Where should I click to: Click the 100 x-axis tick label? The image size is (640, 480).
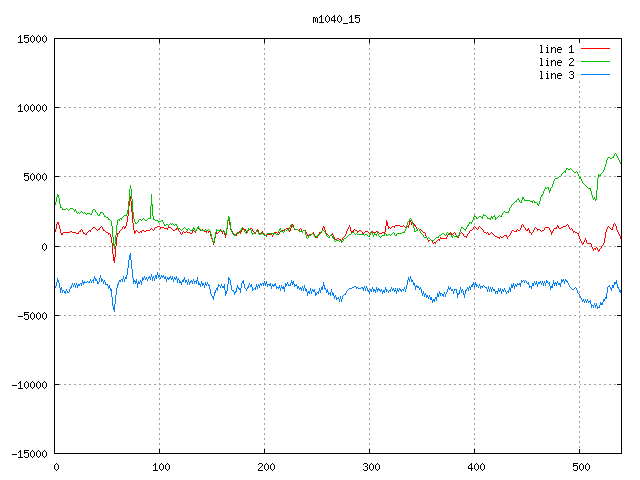tap(160, 467)
